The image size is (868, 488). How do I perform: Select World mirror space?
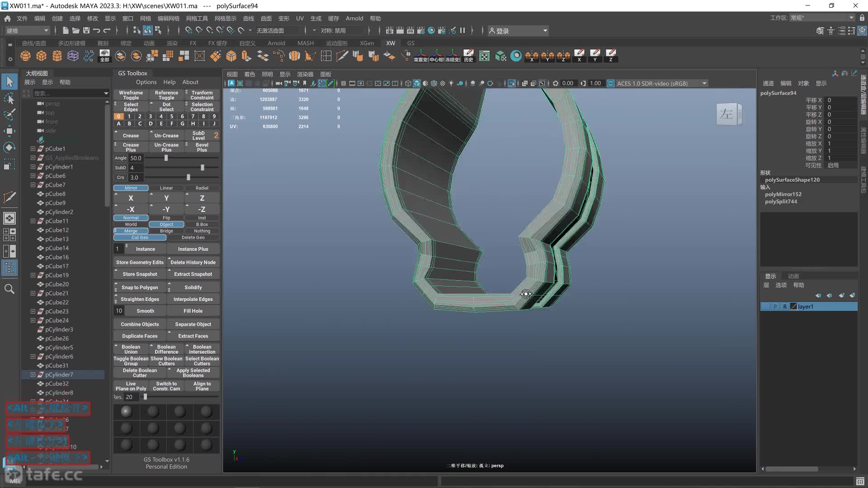click(x=131, y=225)
